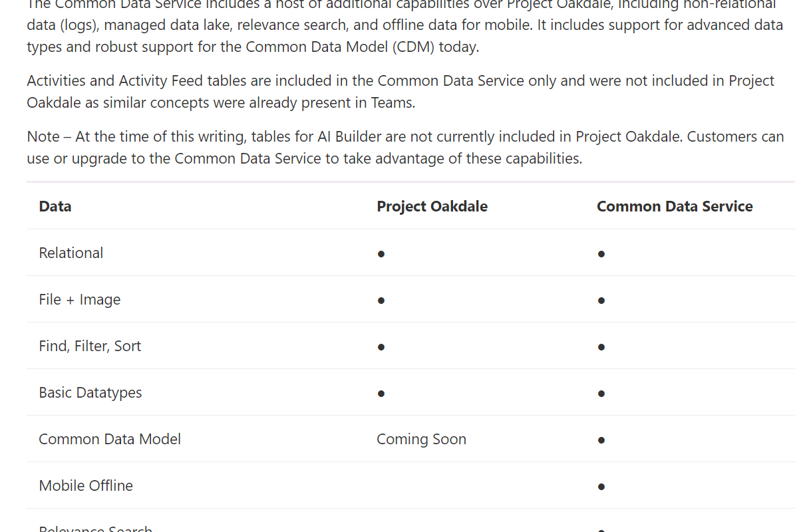Screen dimensions: 811x532
Task: Click Project Oakdale bullet in Relational row
Action: pyautogui.click(x=381, y=254)
